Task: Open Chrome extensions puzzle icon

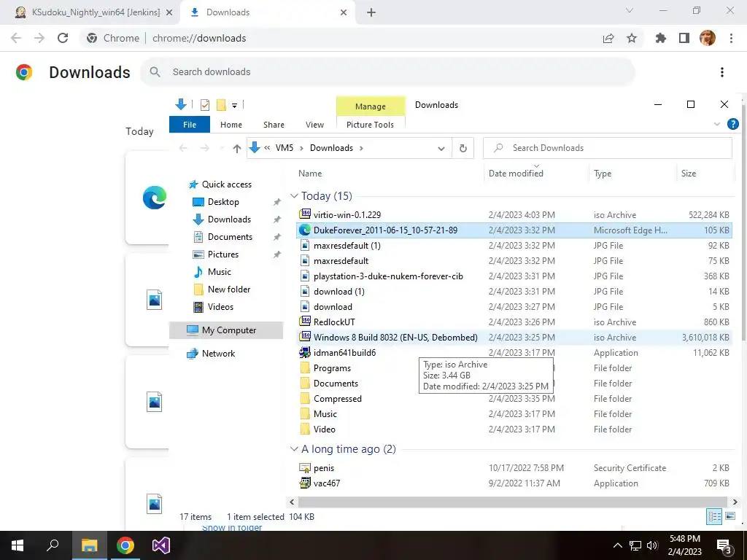Action: click(x=661, y=38)
